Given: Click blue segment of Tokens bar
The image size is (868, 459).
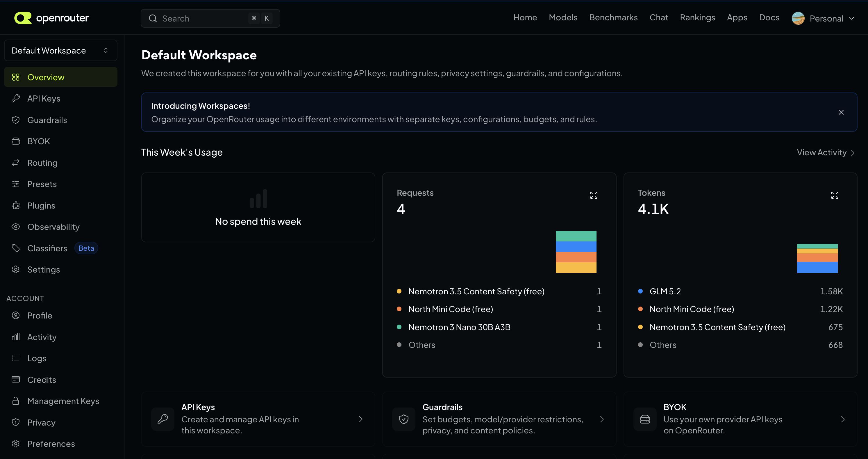Looking at the screenshot, I should pos(817,267).
